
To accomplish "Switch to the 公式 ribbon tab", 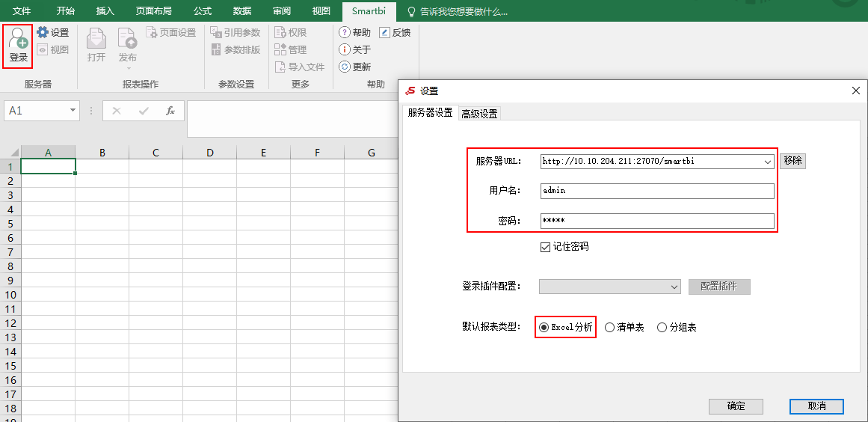I will (203, 11).
